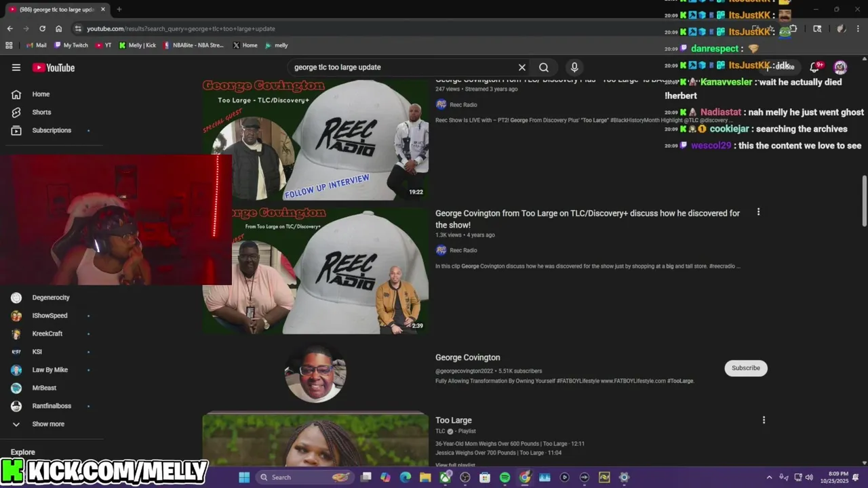Open Microsoft Edge from taskbar

(x=406, y=477)
